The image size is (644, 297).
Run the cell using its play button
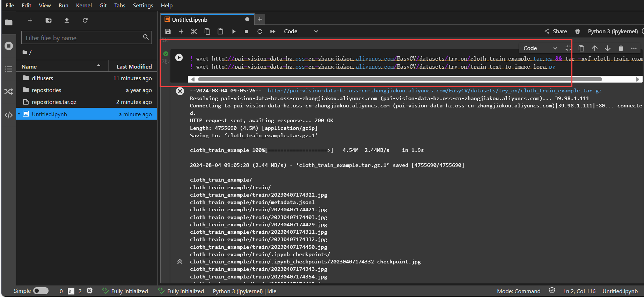pyautogui.click(x=179, y=57)
